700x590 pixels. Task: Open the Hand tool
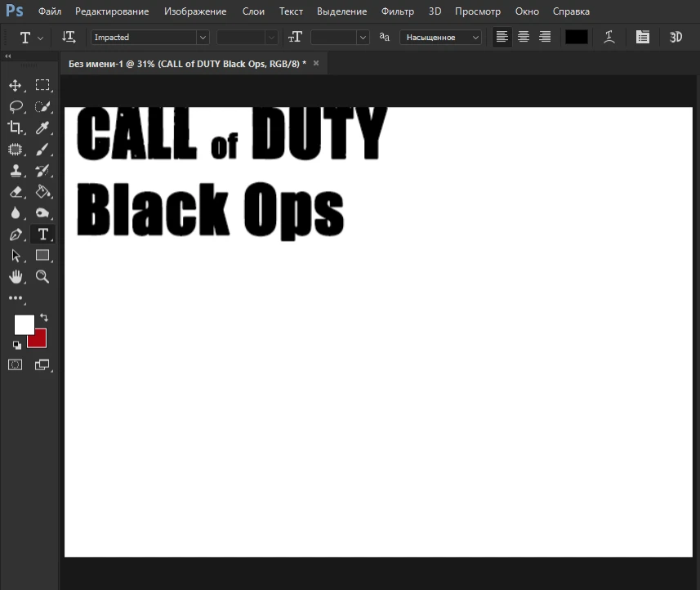pyautogui.click(x=16, y=276)
